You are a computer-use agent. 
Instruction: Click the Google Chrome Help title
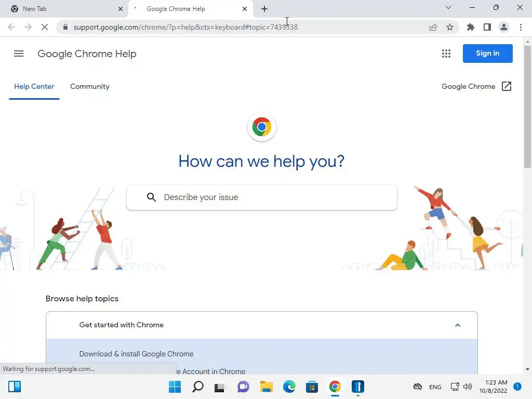87,54
